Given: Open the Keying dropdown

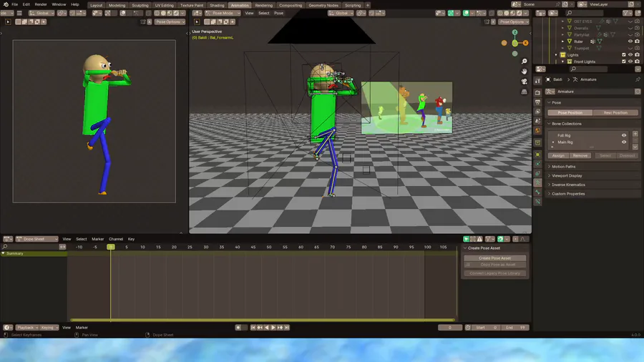Looking at the screenshot, I should 49,328.
